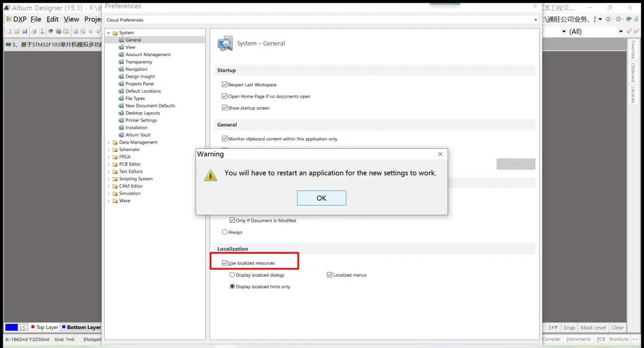
Task: Expand the Scripting System tree node
Action: pyautogui.click(x=109, y=179)
